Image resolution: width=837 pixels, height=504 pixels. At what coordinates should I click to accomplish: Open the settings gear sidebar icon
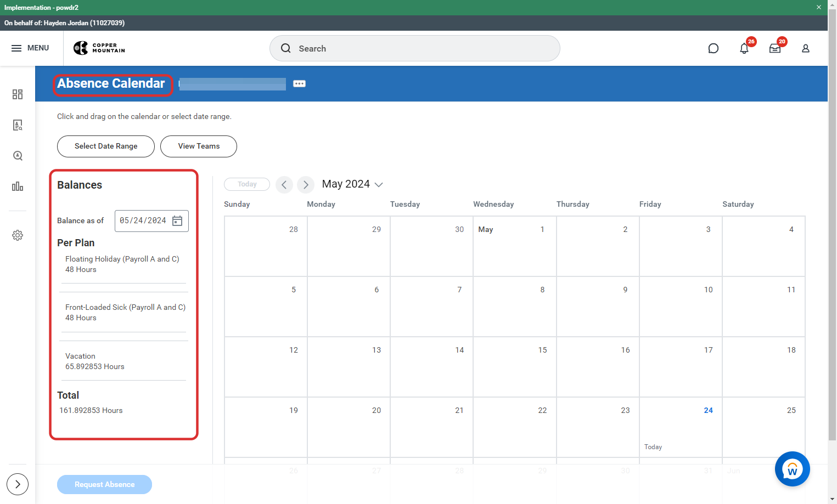coord(18,235)
